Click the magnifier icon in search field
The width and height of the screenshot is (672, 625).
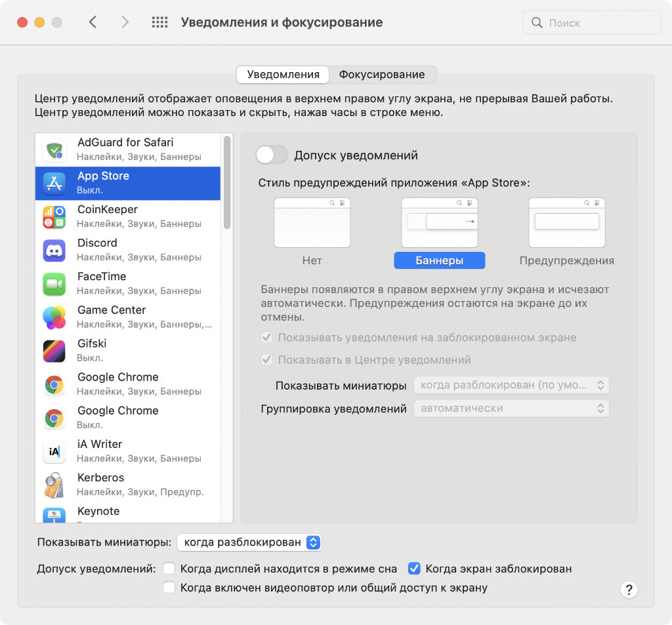[x=537, y=23]
